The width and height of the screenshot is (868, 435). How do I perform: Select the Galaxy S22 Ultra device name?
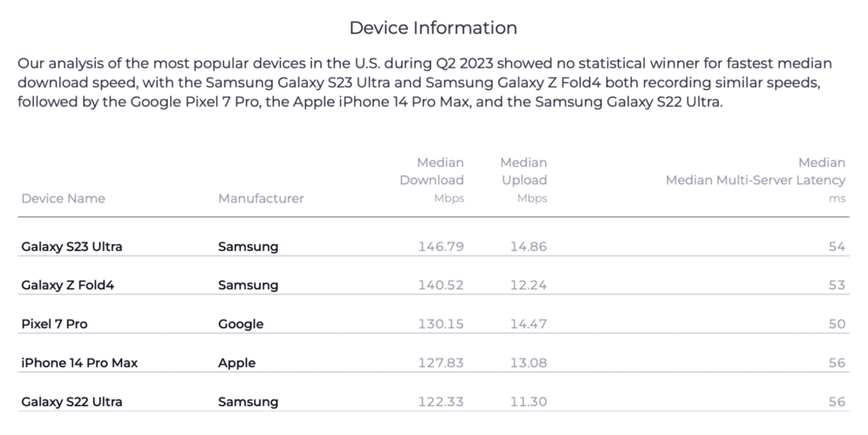tap(72, 401)
